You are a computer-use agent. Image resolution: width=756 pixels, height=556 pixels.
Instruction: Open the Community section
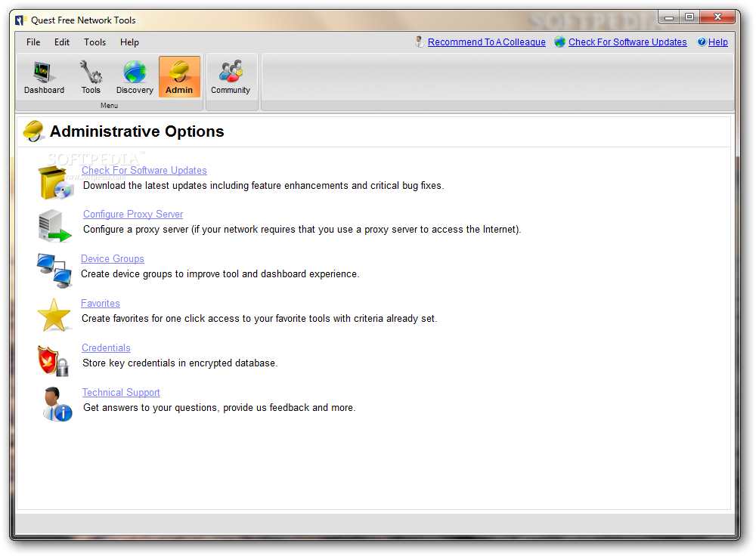tap(231, 77)
